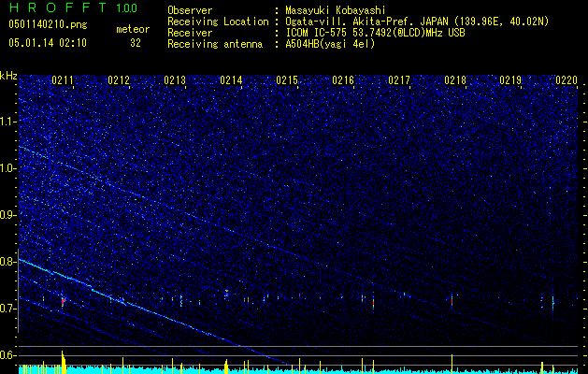Screen dimensions: 588x374
Task: Click the A504HB(yagi 4el) antenna text
Action: (x=330, y=44)
